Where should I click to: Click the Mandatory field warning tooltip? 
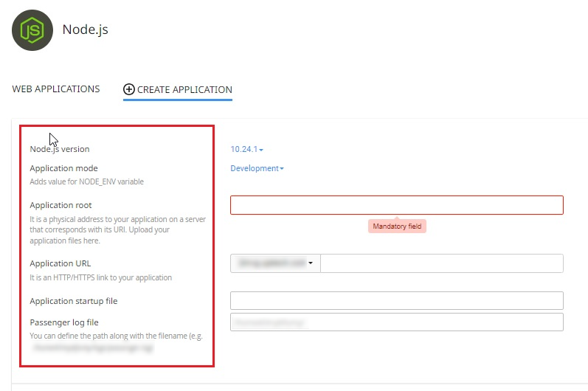[397, 226]
